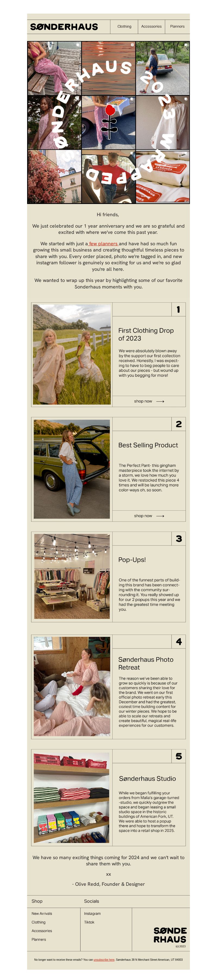The width and height of the screenshot is (217, 980).
Task: Open the pop-up shop string lights photo
Action: (x=72, y=576)
